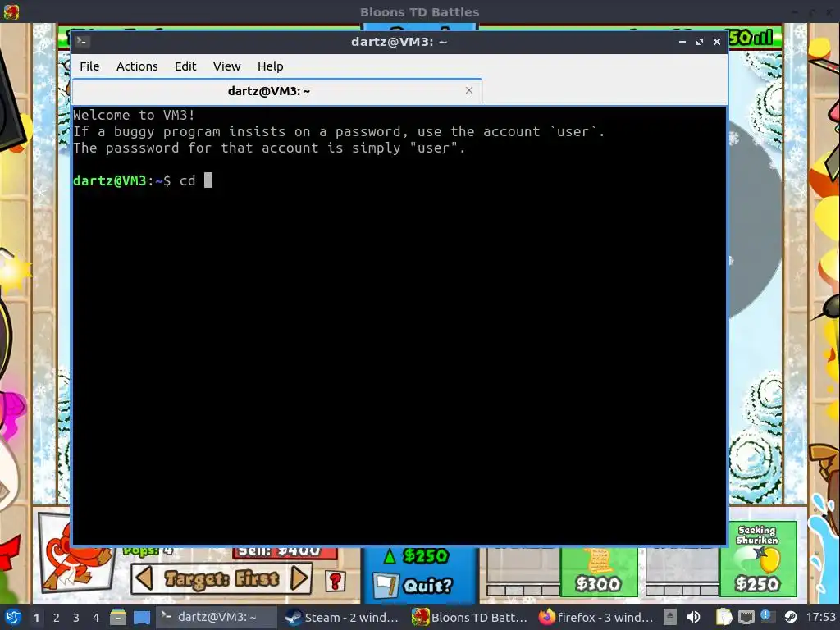Click the Target: First label
This screenshot has height=630, width=840.
[x=221, y=579]
